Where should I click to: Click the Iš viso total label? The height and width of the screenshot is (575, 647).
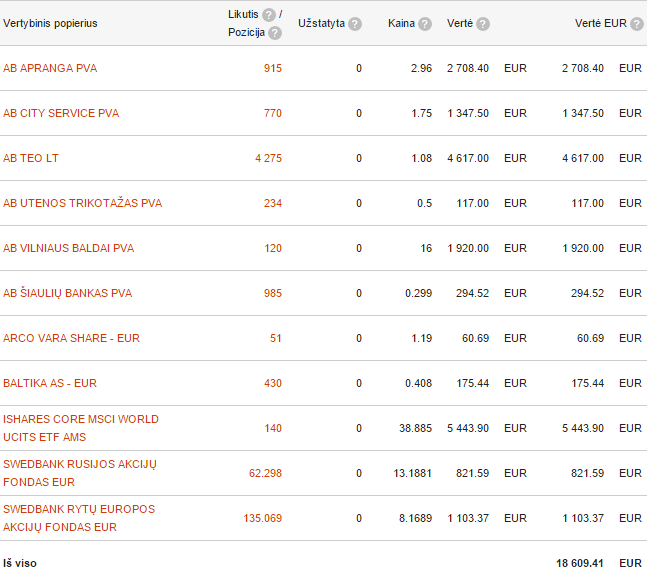click(20, 563)
